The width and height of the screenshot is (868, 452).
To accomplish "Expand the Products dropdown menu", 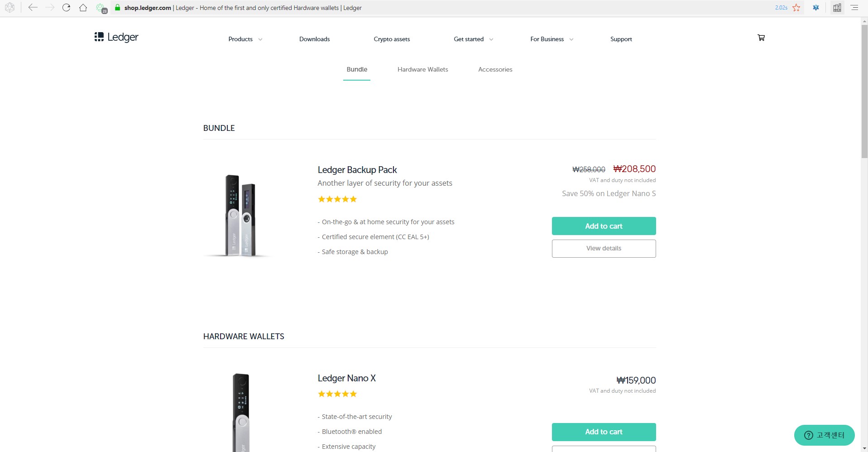I will (x=245, y=39).
